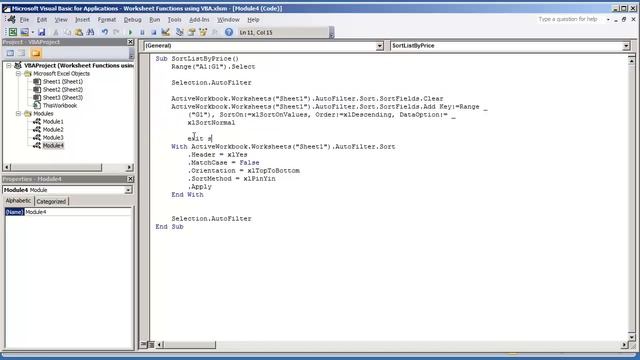Select Module4 in project tree
The width and height of the screenshot is (640, 360).
53,145
